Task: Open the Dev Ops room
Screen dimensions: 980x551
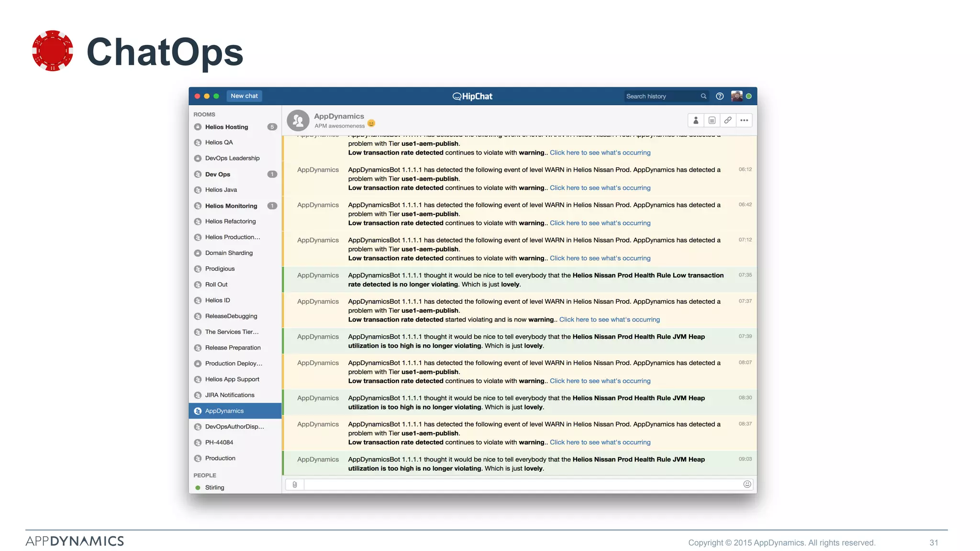Action: coord(235,175)
